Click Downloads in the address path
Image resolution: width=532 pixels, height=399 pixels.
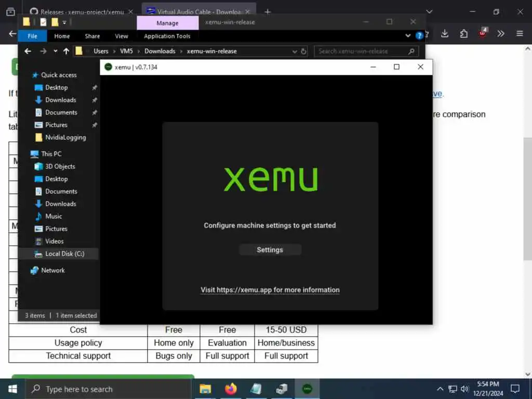pos(160,51)
